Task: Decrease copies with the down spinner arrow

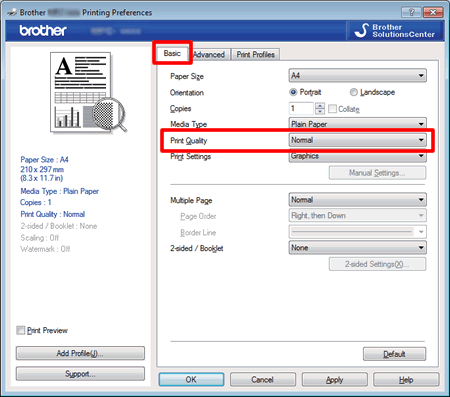Action: [x=320, y=112]
